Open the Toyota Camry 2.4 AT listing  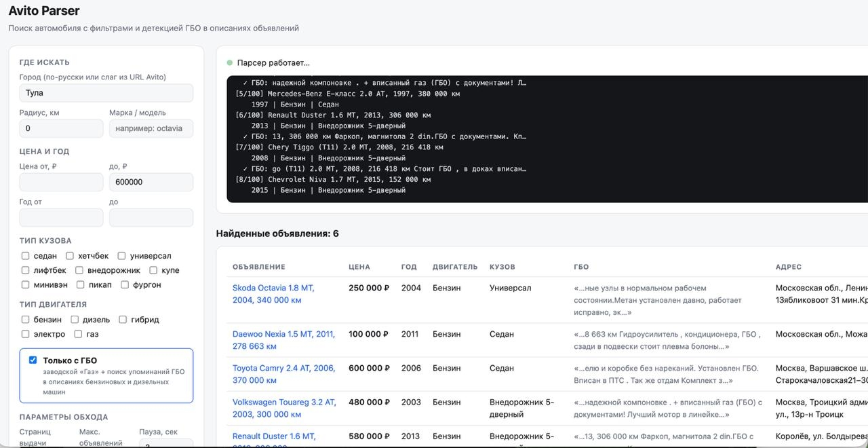click(283, 374)
